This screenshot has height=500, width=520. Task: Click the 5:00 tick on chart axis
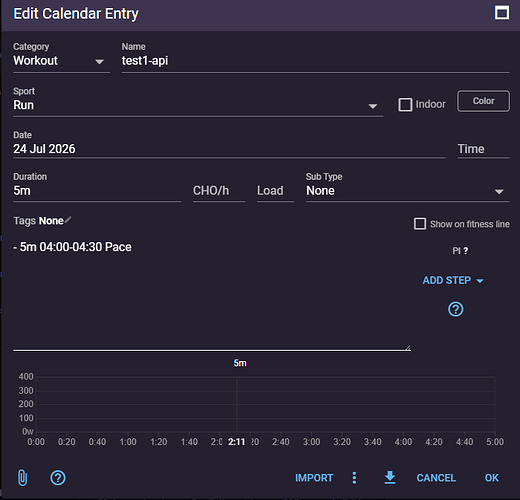coord(495,442)
